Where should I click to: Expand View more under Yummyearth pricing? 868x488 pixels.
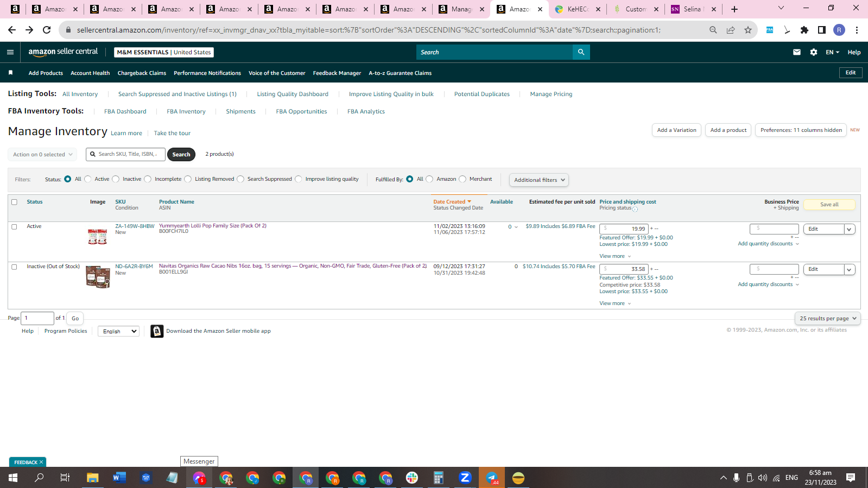[615, 256]
